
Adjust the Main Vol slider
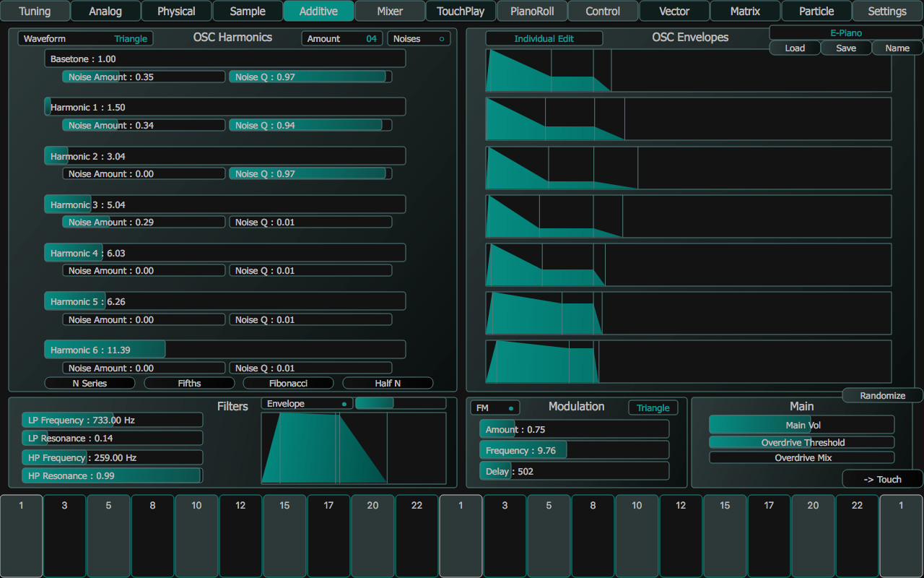click(801, 424)
